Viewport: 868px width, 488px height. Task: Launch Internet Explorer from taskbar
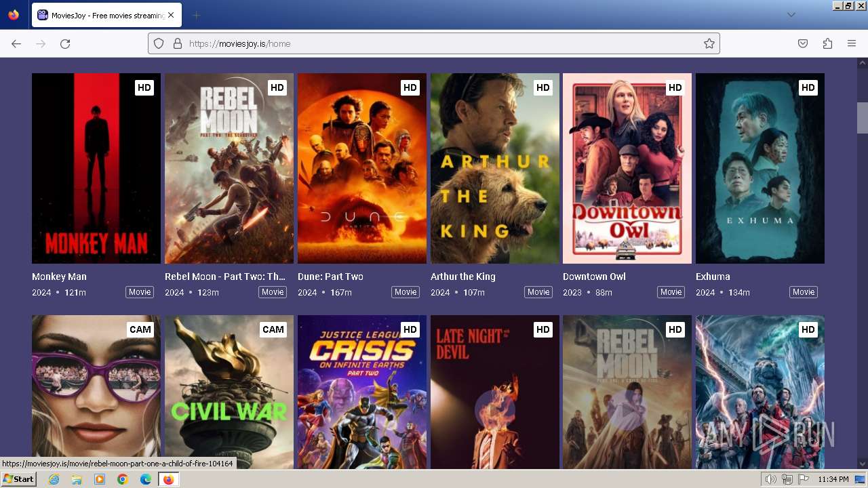point(54,479)
